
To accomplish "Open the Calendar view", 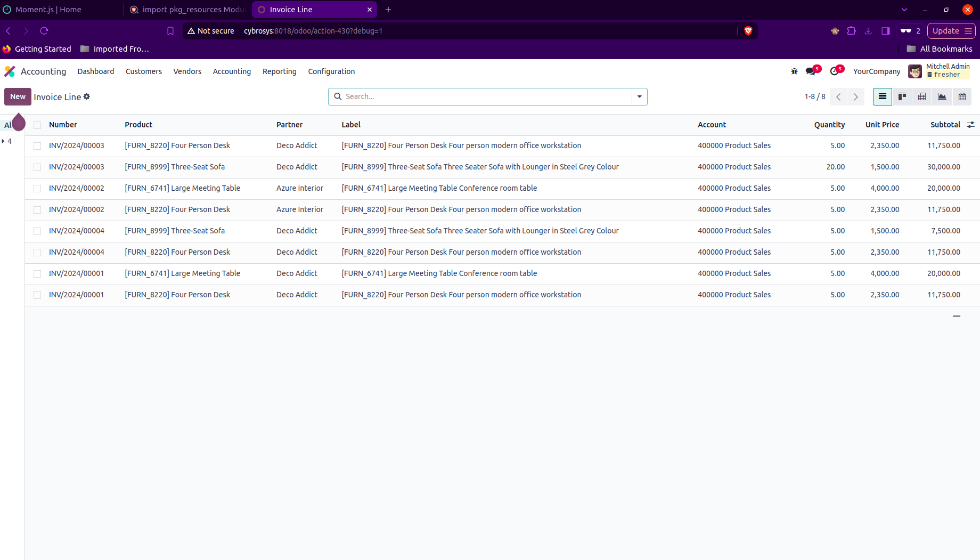I will (x=962, y=96).
